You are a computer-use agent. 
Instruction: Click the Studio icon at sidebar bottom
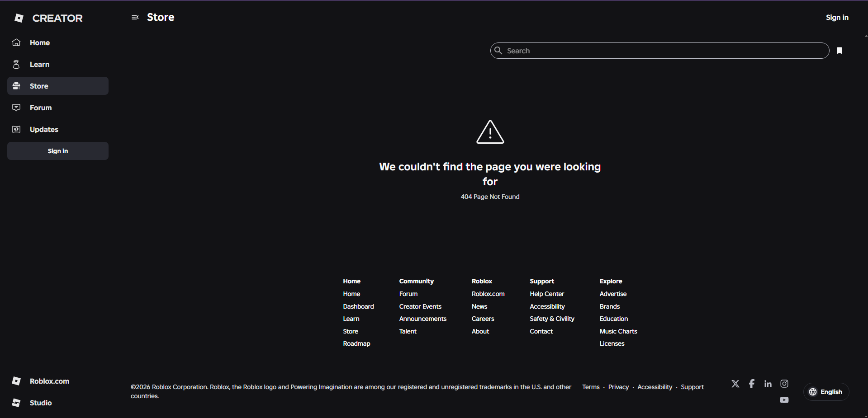pos(16,403)
